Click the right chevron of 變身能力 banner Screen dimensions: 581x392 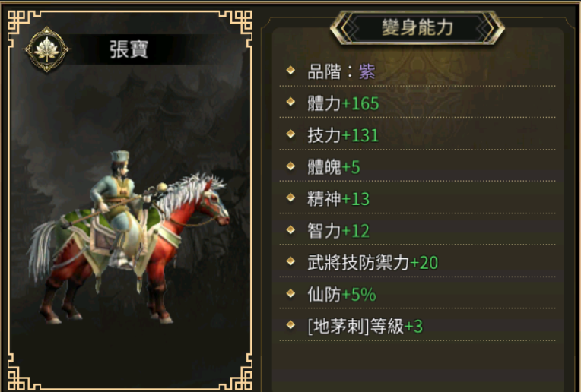(488, 28)
